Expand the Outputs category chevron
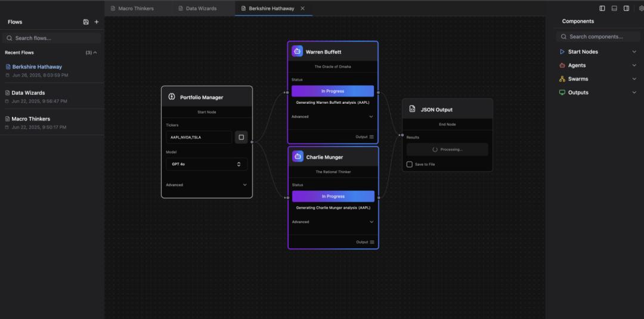Screen dimensions: 644x319 (634, 92)
